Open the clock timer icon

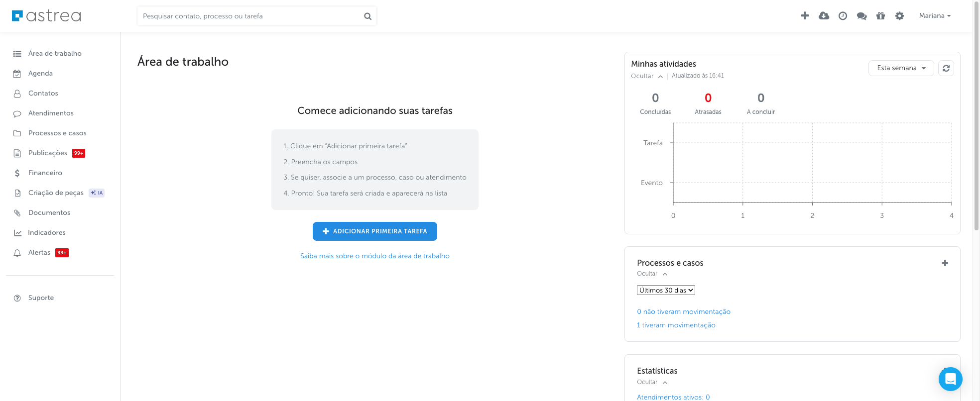pos(843,16)
